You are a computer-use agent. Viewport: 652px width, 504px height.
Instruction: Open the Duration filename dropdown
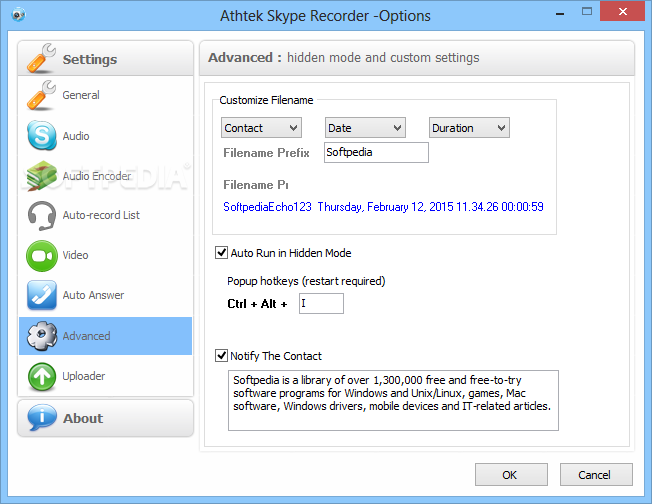(469, 128)
